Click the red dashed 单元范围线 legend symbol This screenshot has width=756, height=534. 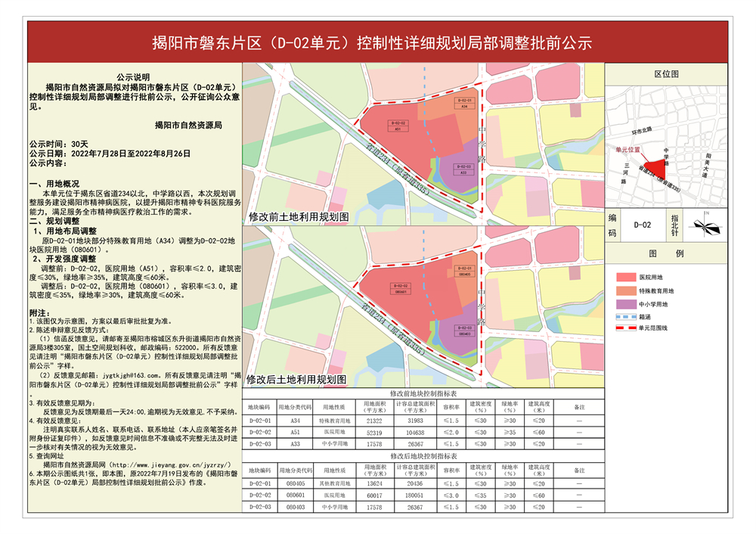626,328
